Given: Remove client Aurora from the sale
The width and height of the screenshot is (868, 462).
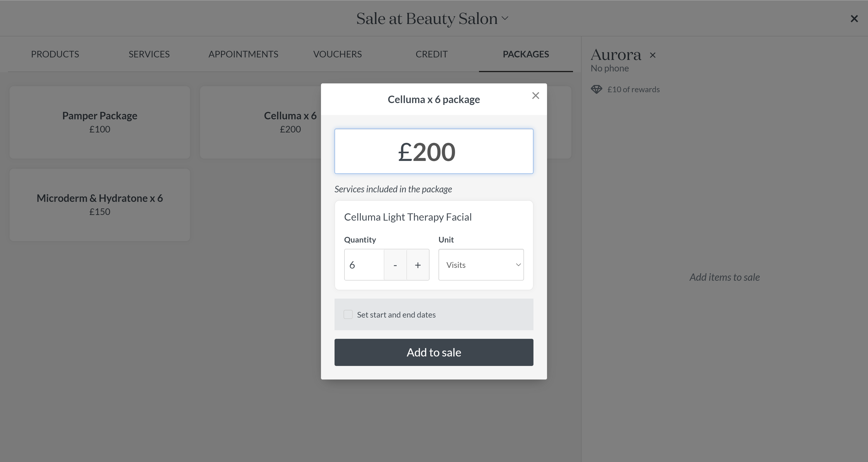Looking at the screenshot, I should [653, 55].
